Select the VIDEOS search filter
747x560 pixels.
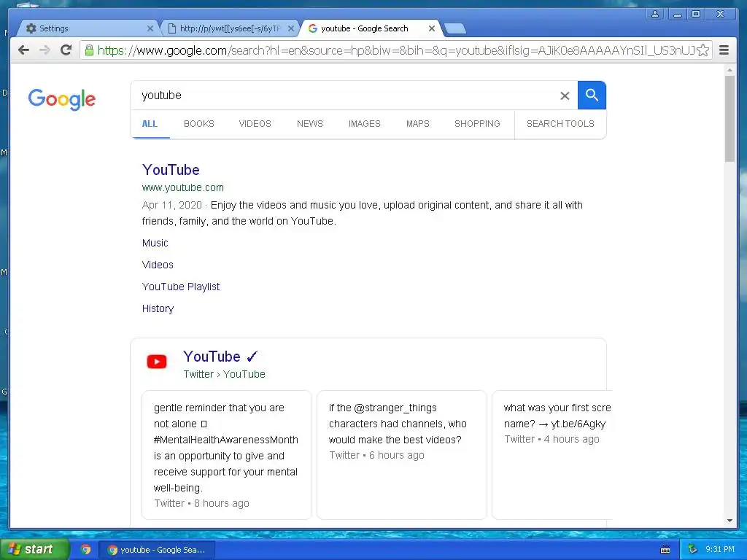[x=255, y=124]
